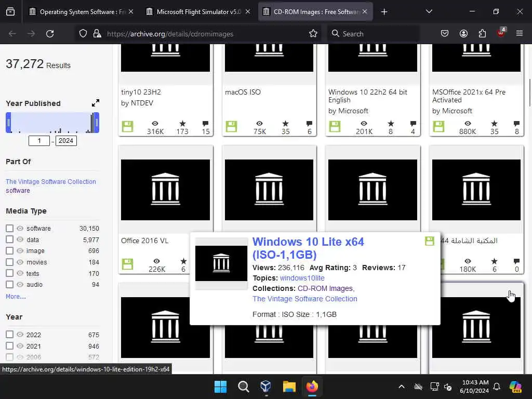
Task: Expand Year Published histogram
Action: (96, 103)
